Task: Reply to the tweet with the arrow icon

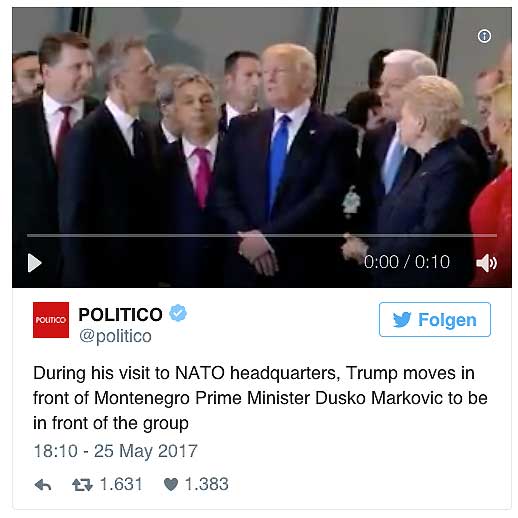Action: coord(43,484)
